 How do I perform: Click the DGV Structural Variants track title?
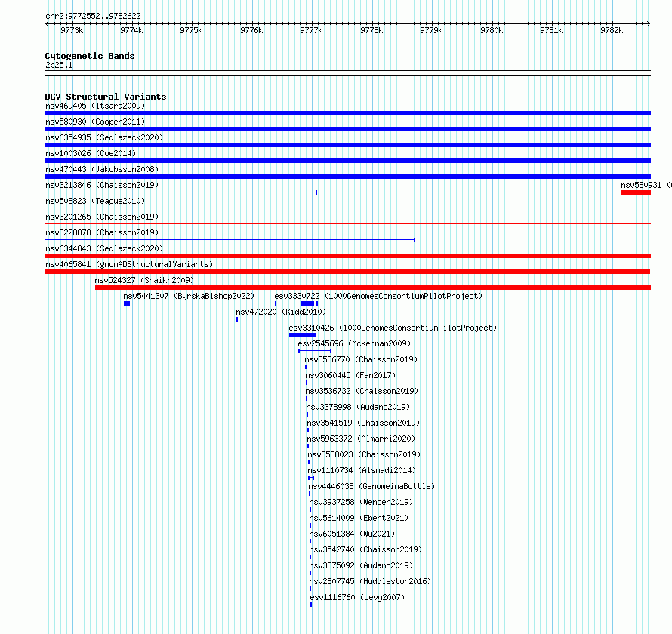click(106, 97)
